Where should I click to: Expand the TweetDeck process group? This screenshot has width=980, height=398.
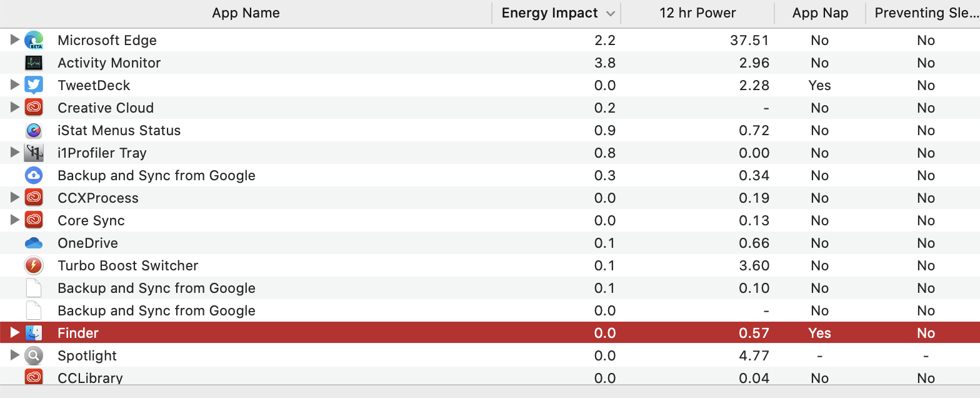[x=15, y=85]
